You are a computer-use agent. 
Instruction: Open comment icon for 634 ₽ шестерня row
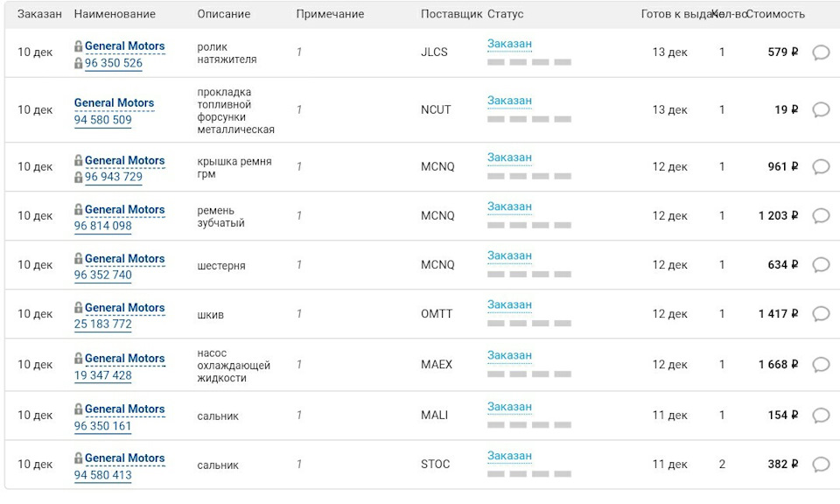point(821,265)
